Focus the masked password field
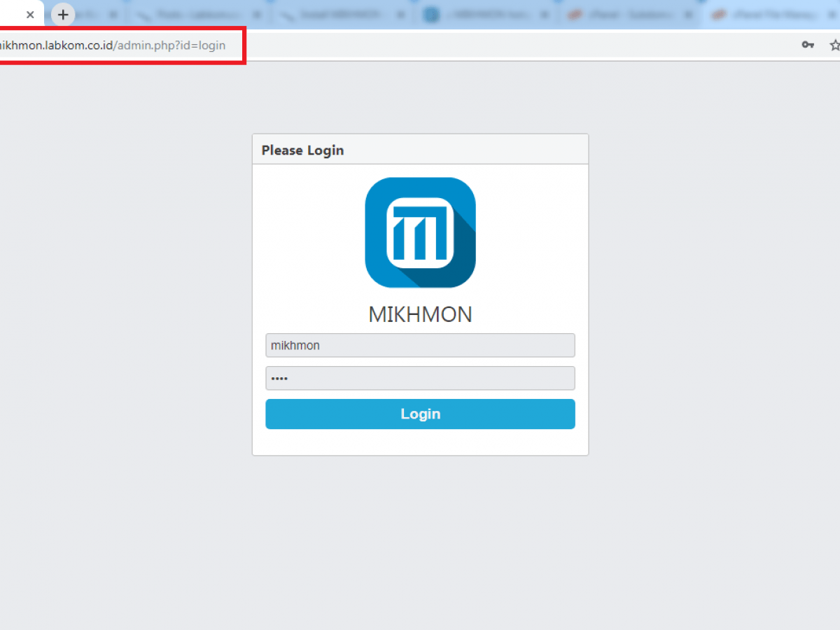Screen dimensions: 840x630 coord(420,378)
